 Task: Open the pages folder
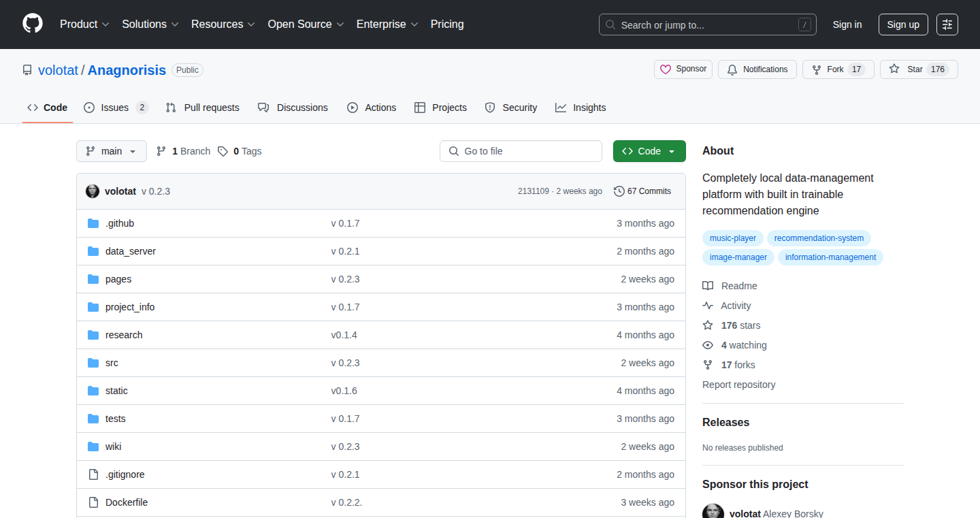[118, 279]
